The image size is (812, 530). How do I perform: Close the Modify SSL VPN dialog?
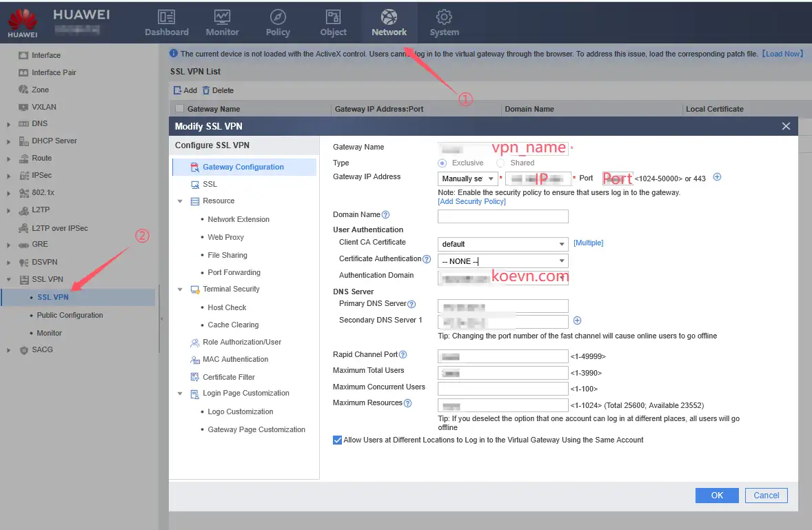(x=786, y=126)
